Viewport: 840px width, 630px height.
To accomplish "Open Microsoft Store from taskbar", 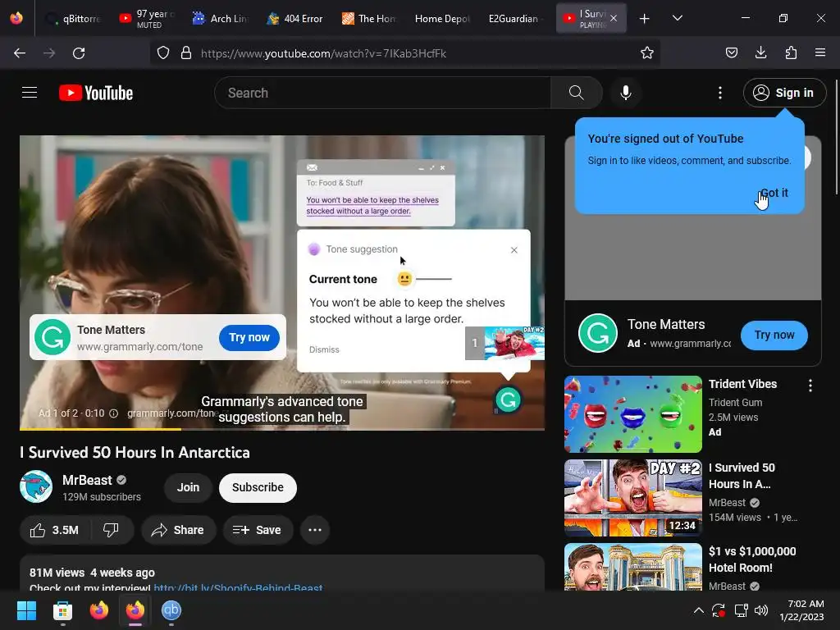I will point(62,610).
